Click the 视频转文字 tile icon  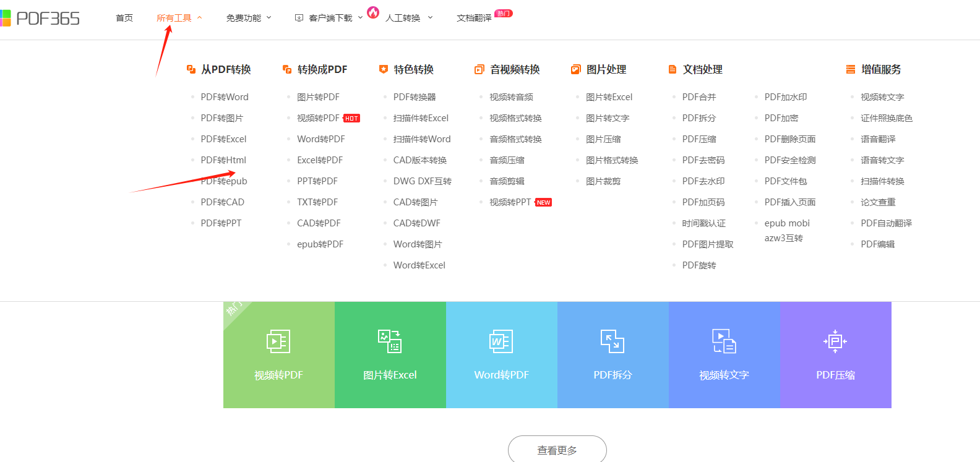pyautogui.click(x=724, y=341)
